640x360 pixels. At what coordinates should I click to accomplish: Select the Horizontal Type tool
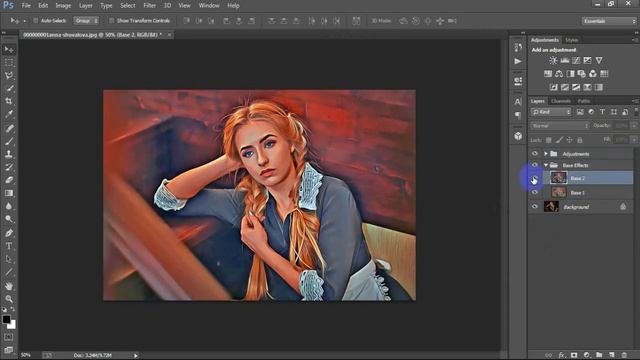pos(9,246)
